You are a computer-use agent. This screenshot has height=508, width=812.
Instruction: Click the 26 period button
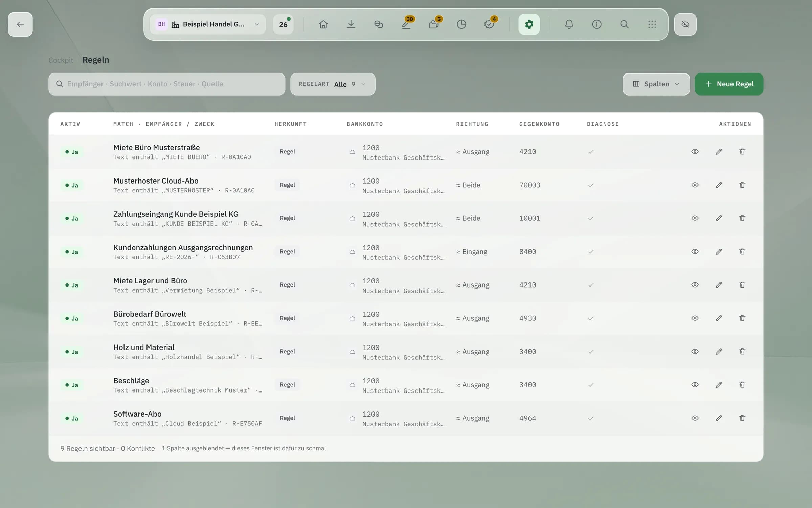(284, 24)
